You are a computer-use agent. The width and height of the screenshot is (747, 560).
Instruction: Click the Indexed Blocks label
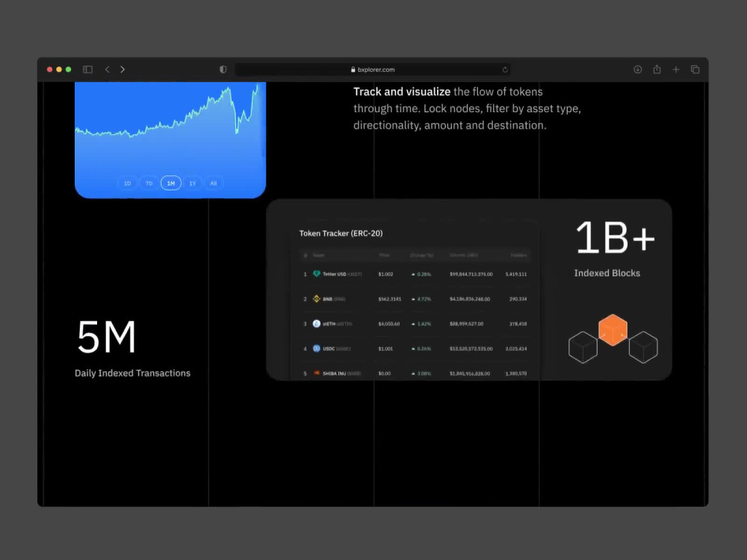coord(607,273)
